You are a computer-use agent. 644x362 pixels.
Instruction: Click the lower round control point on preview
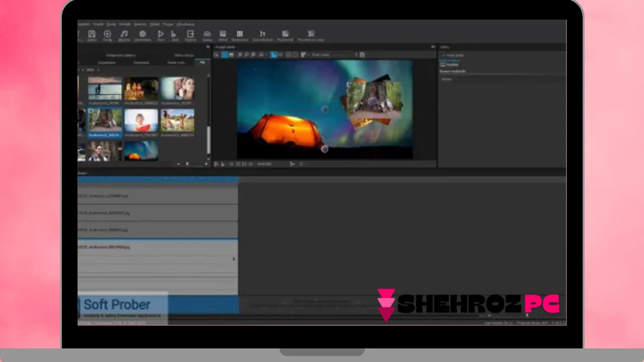325,149
